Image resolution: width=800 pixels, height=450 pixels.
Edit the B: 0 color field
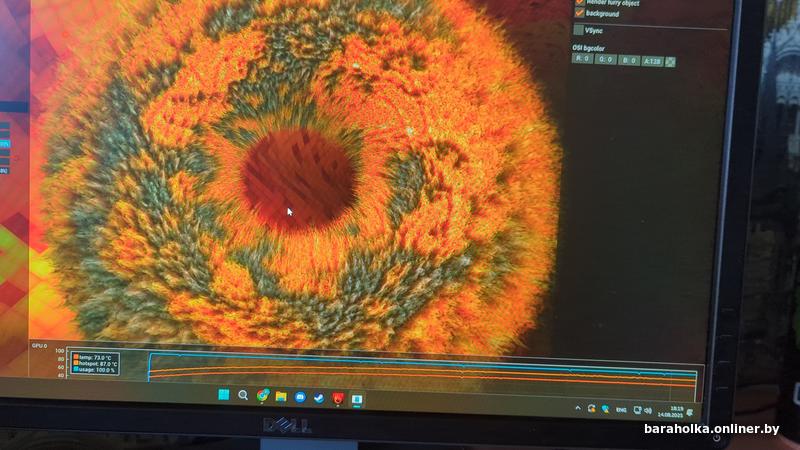(629, 61)
